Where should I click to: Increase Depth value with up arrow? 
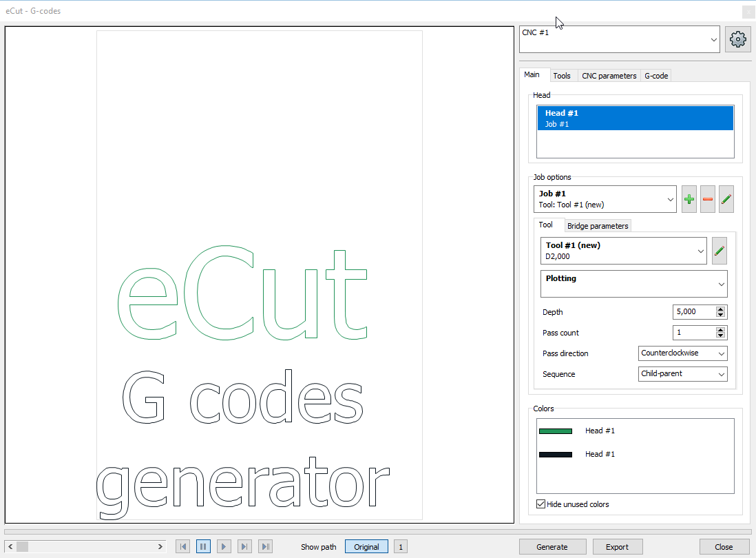pos(720,309)
